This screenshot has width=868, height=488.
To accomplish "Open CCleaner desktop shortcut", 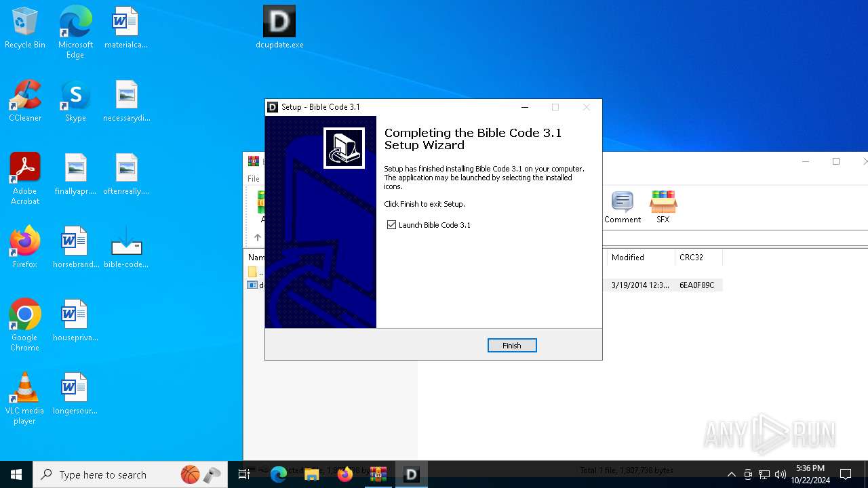I will tap(25, 101).
